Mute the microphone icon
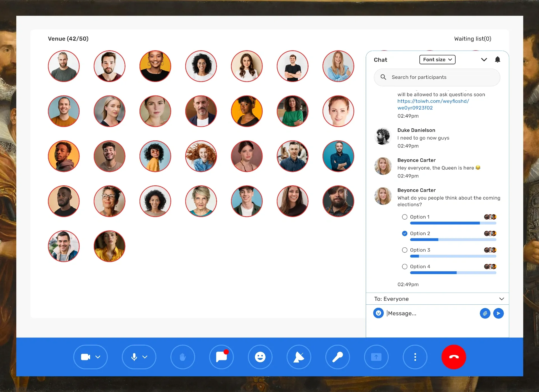 coord(134,357)
